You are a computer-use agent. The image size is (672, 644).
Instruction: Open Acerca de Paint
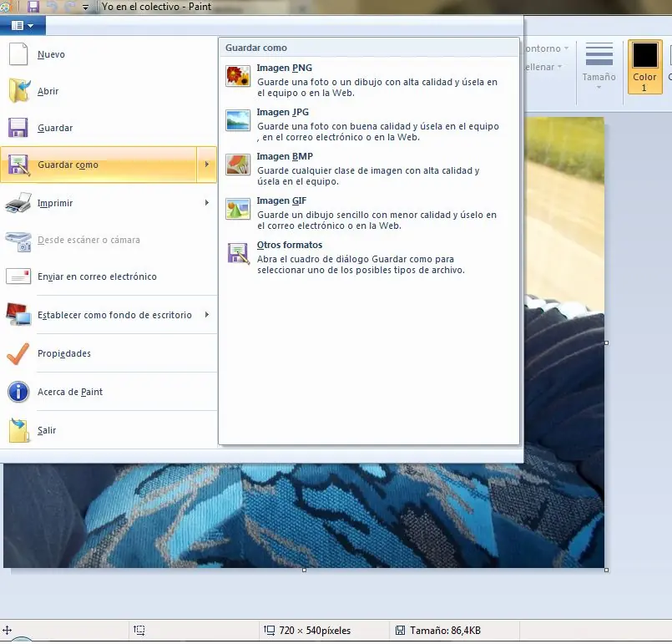click(109, 392)
